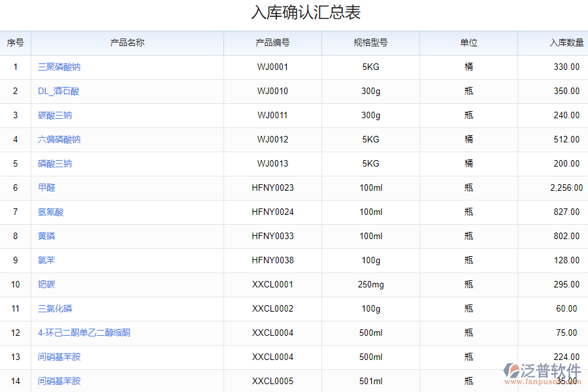Open the 六偏磷酸钠 product entry

[59, 140]
